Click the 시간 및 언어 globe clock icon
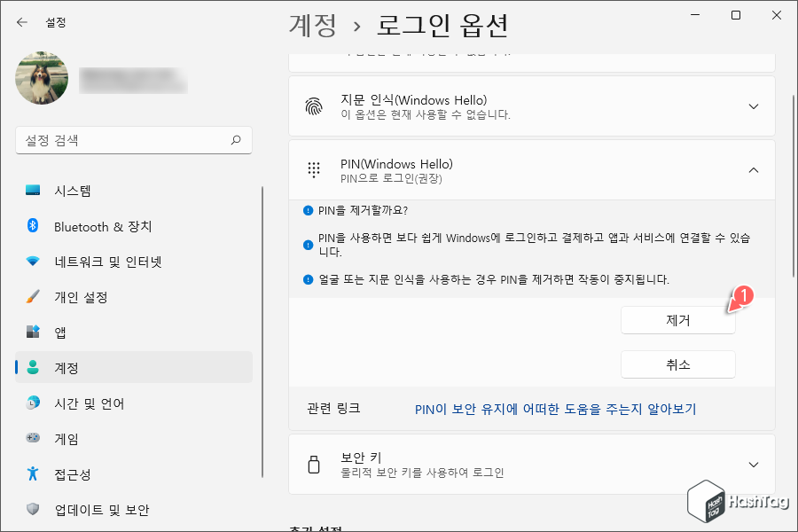The image size is (798, 532). pyautogui.click(x=33, y=403)
